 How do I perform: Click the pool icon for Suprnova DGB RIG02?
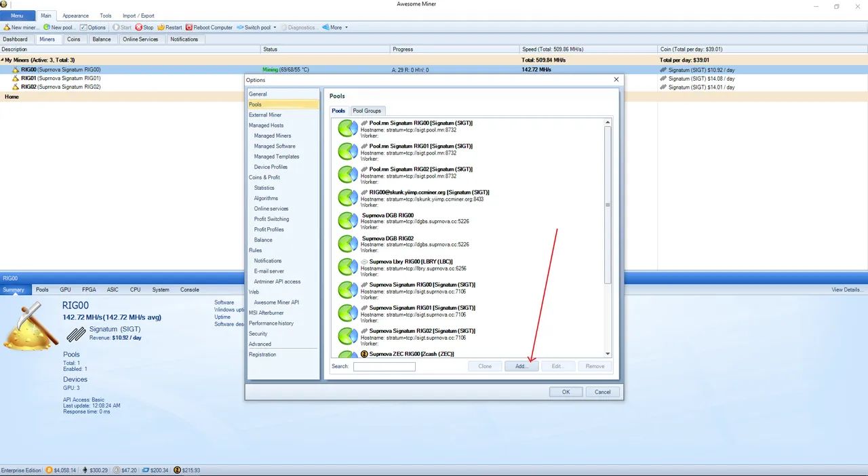(348, 244)
